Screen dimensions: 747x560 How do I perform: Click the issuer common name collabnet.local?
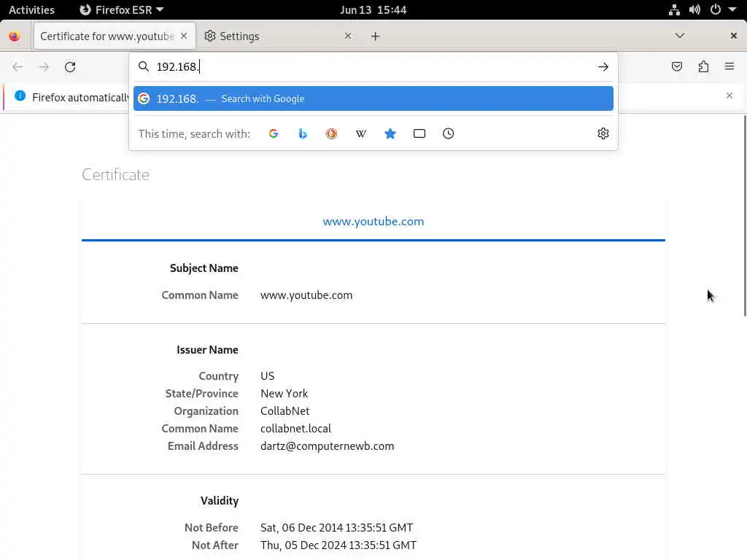point(296,429)
